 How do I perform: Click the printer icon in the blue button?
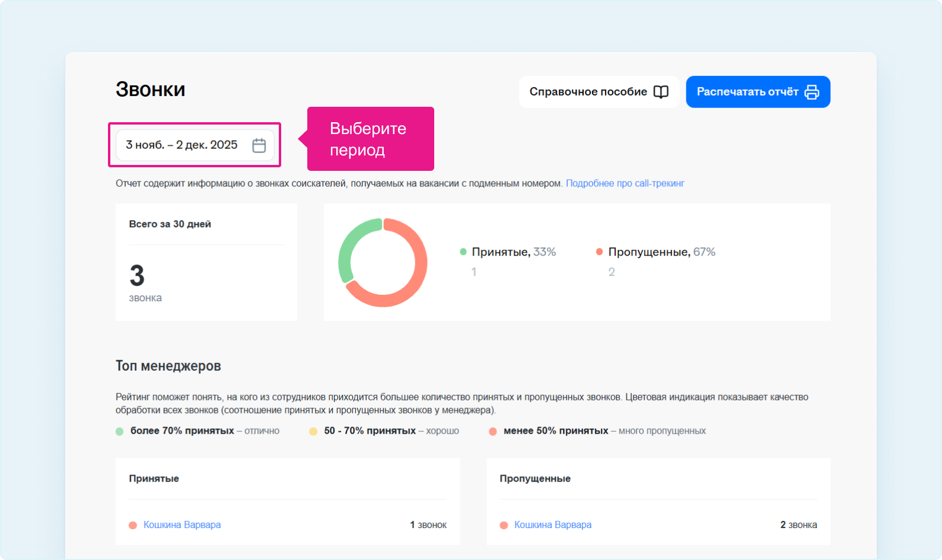(811, 92)
